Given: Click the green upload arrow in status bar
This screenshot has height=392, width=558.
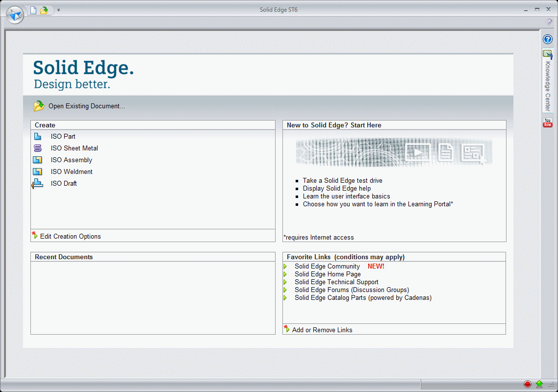Looking at the screenshot, I should [539, 384].
